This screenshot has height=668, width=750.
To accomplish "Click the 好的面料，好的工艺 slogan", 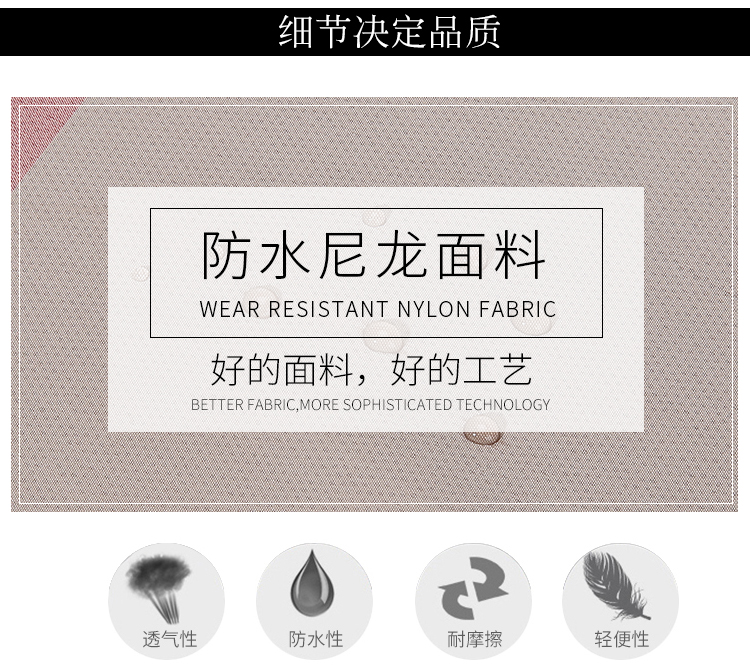I will (372, 370).
